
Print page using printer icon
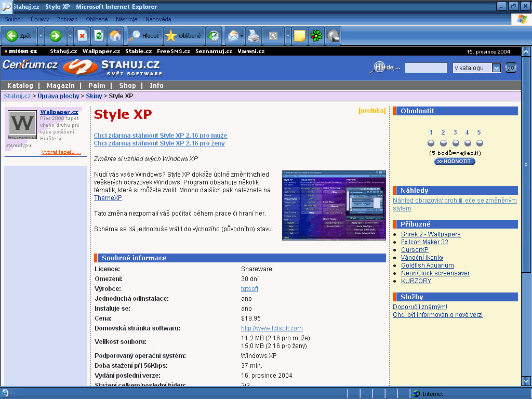tap(254, 36)
